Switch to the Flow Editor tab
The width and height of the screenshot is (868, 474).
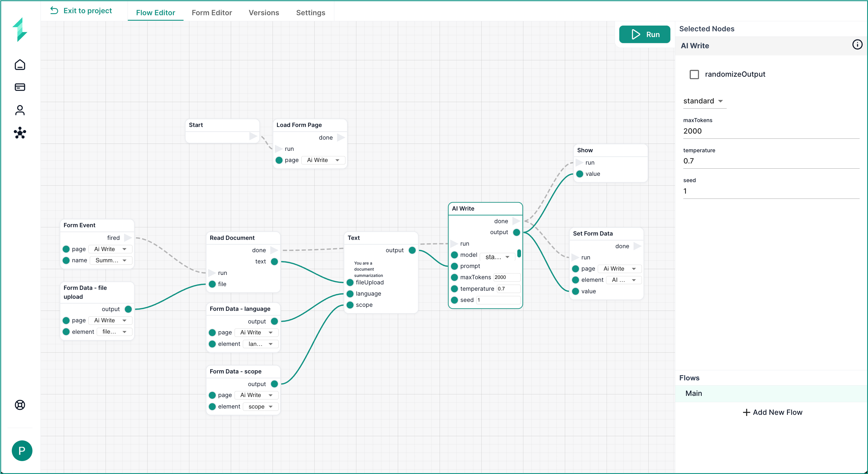click(x=155, y=12)
